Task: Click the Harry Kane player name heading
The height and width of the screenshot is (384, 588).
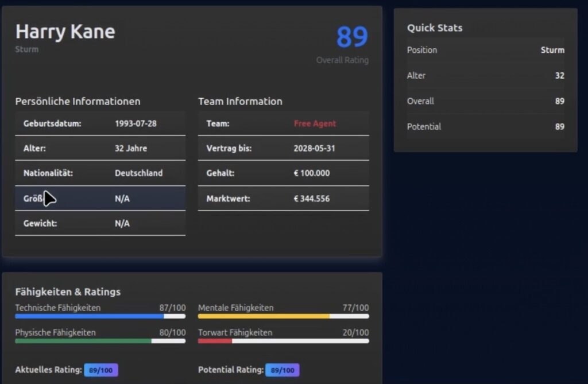Action: pos(65,32)
